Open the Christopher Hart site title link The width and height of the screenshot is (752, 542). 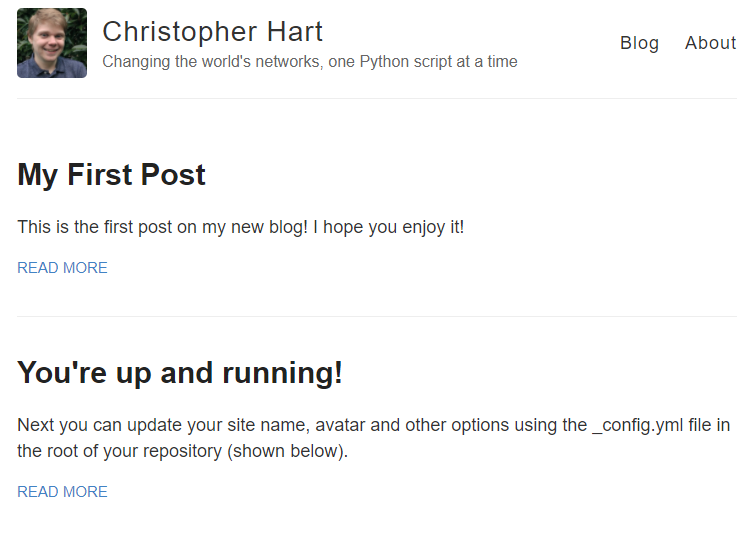pos(212,31)
